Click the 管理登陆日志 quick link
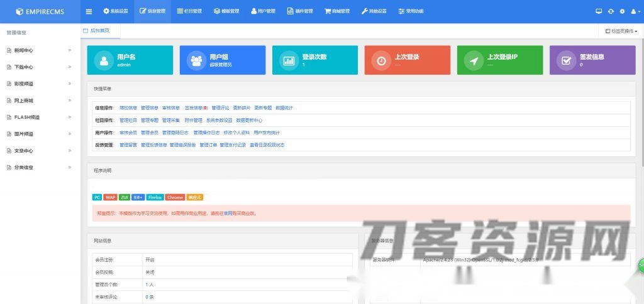 tap(175, 133)
